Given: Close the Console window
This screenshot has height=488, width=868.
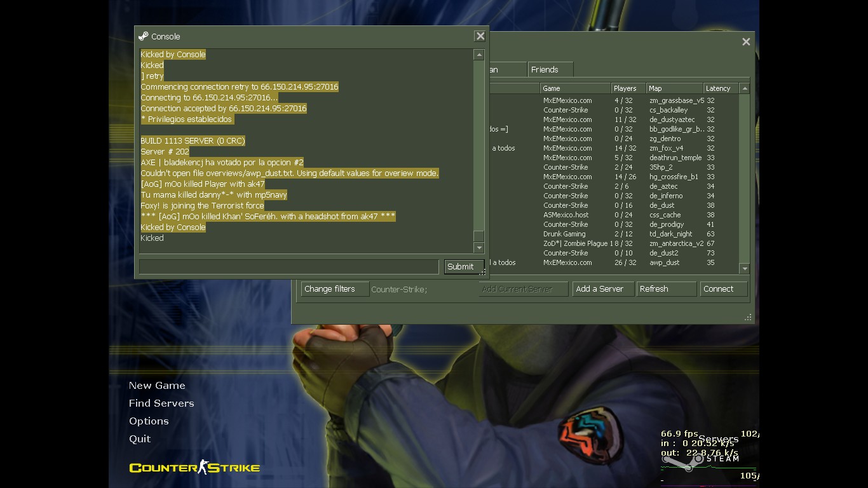Looking at the screenshot, I should pos(480,36).
